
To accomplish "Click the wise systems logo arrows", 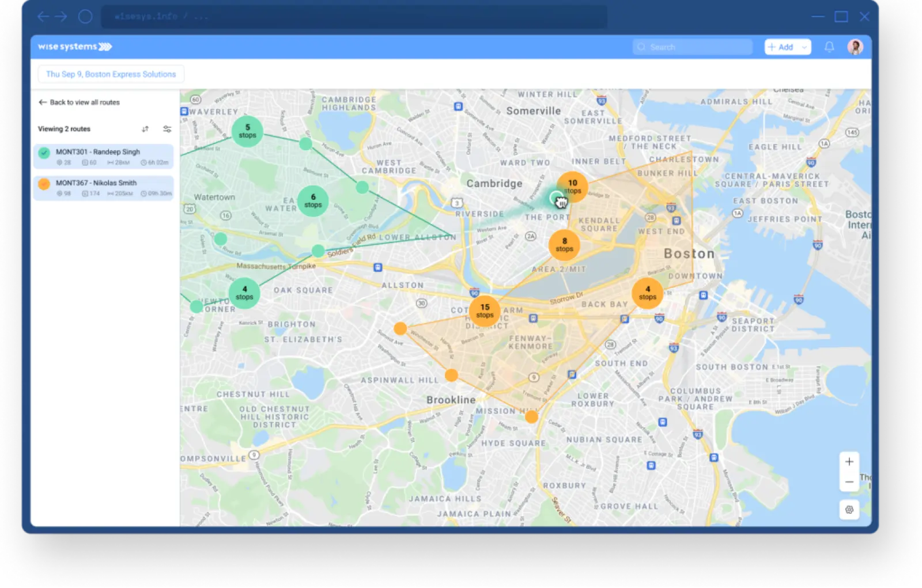I will pos(104,47).
